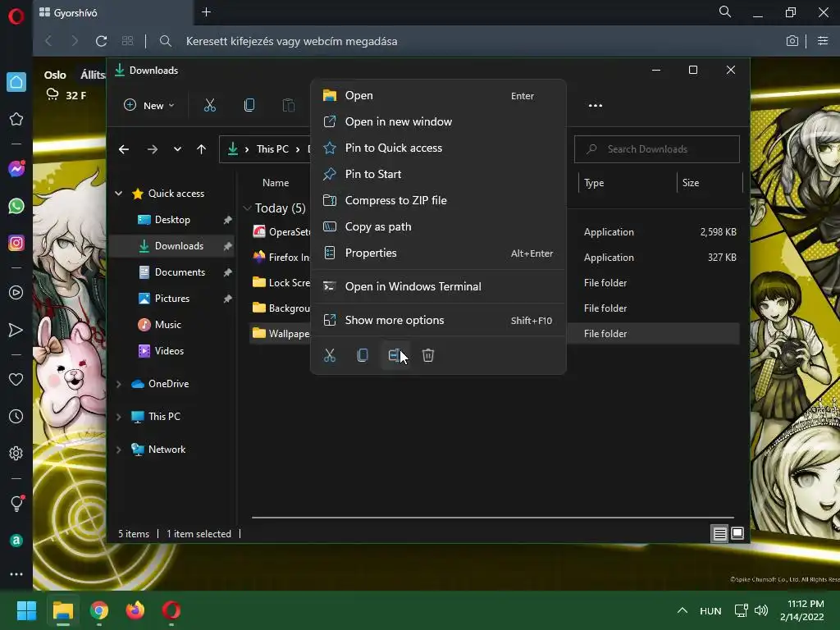Viewport: 840px width, 630px height.
Task: Switch Explorer to details view
Action: (x=719, y=533)
